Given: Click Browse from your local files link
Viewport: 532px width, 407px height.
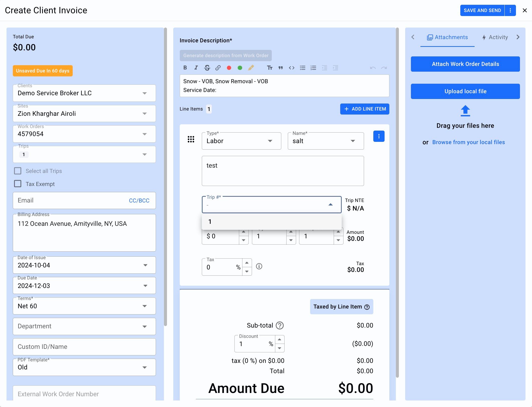Looking at the screenshot, I should pyautogui.click(x=468, y=142).
